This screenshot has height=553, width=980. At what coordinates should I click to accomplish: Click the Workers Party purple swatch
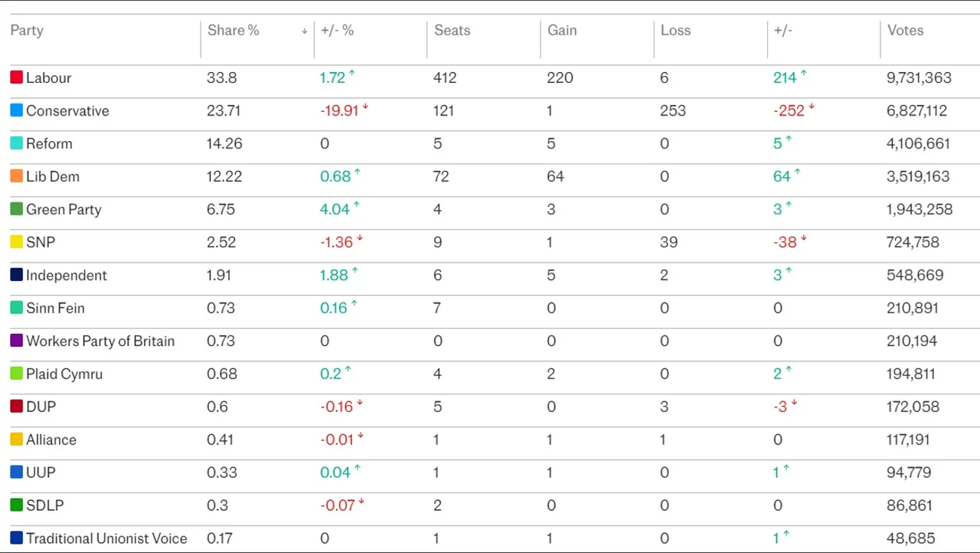pos(16,341)
